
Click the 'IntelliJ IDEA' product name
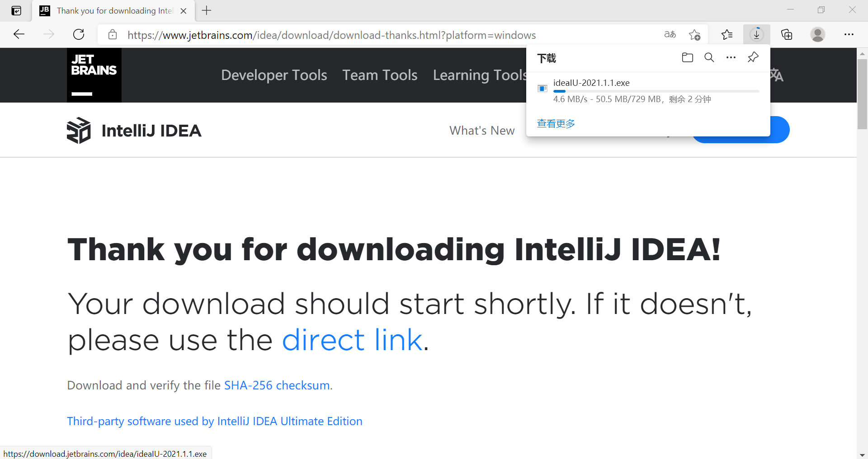pyautogui.click(x=151, y=131)
